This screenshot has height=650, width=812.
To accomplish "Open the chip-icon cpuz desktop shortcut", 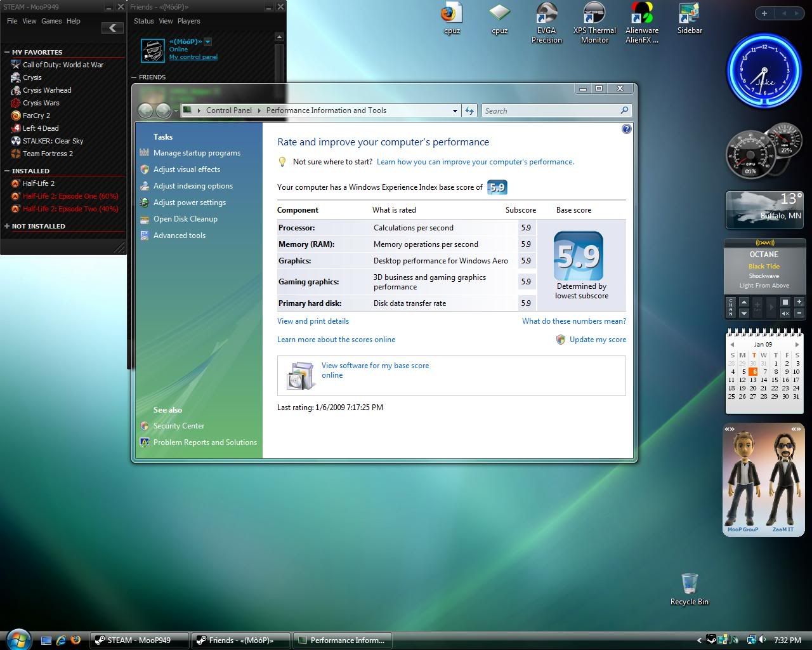I will pos(500,18).
